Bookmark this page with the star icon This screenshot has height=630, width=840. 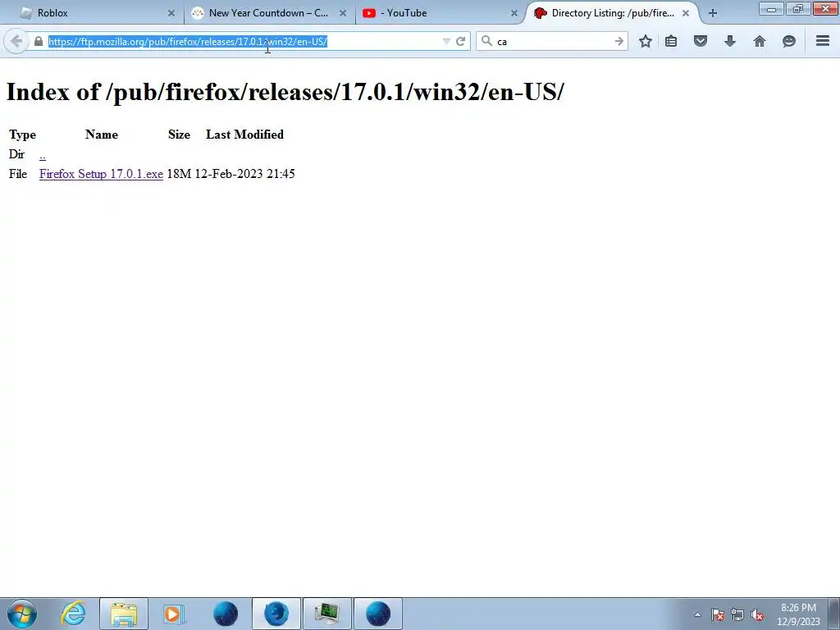pyautogui.click(x=646, y=41)
